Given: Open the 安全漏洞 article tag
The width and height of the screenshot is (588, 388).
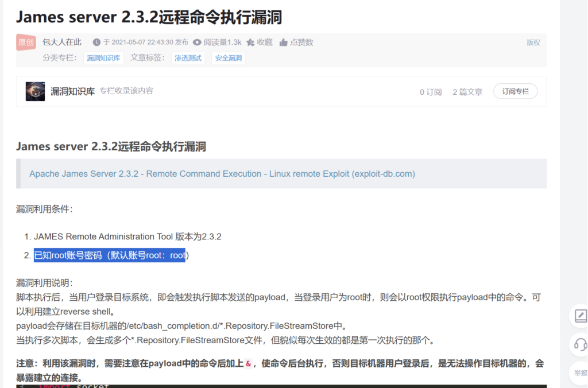Looking at the screenshot, I should click(x=228, y=58).
